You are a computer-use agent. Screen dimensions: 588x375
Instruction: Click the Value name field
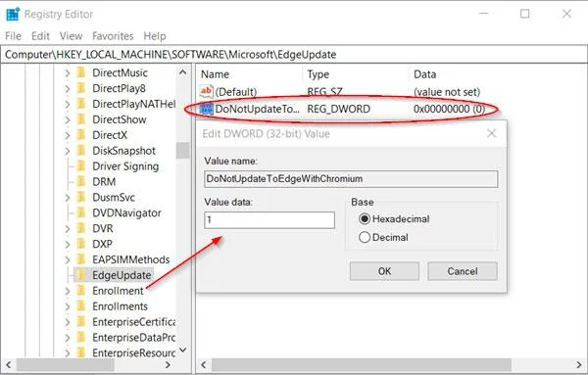(352, 179)
